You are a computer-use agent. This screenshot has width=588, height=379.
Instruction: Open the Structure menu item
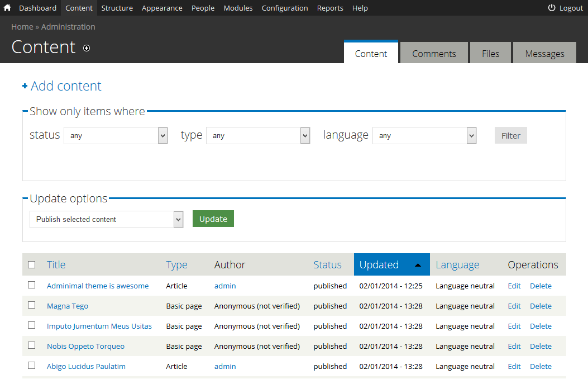(x=117, y=8)
